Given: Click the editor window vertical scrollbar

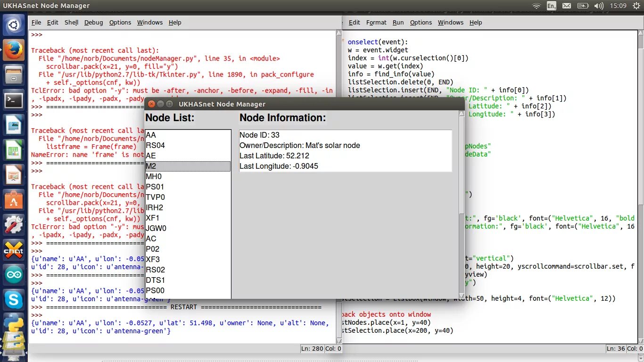Looking at the screenshot, I should click(640, 187).
